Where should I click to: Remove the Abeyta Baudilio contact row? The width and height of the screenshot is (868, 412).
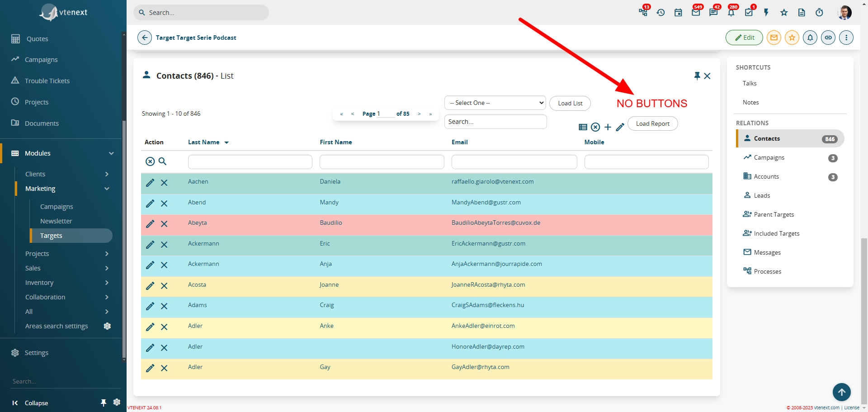click(x=164, y=224)
